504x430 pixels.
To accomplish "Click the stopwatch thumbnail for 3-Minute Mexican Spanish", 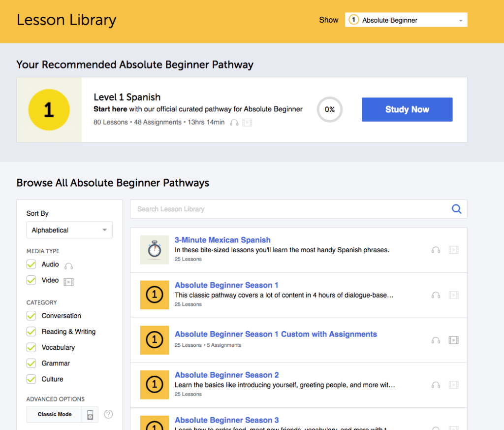I will tap(155, 250).
